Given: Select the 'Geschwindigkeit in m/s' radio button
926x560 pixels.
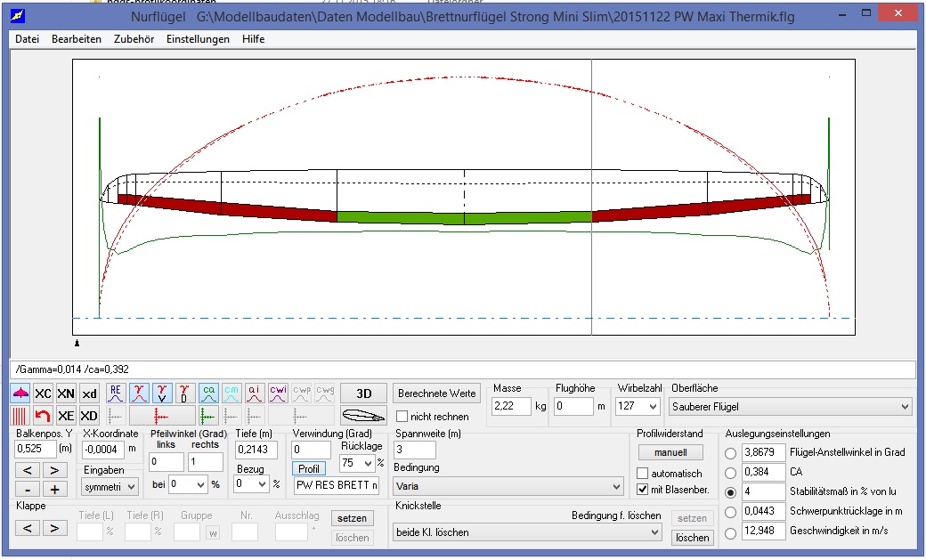Looking at the screenshot, I should click(x=731, y=532).
